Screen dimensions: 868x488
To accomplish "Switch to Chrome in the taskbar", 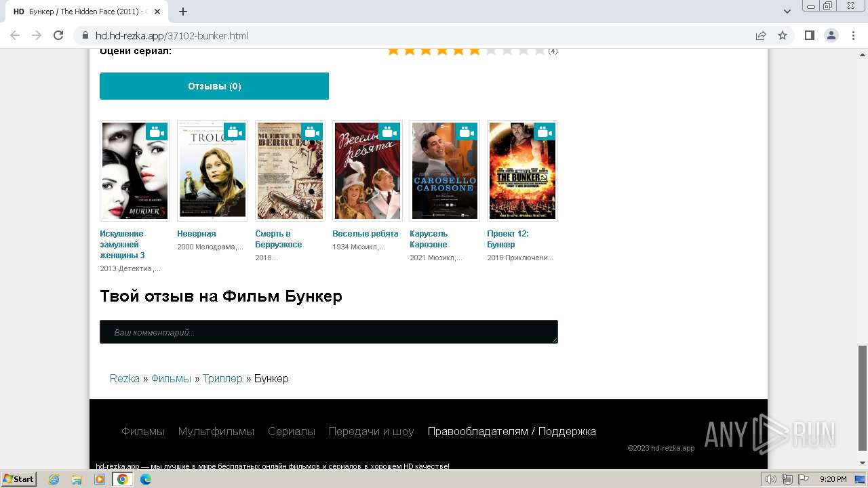I will coord(123,479).
